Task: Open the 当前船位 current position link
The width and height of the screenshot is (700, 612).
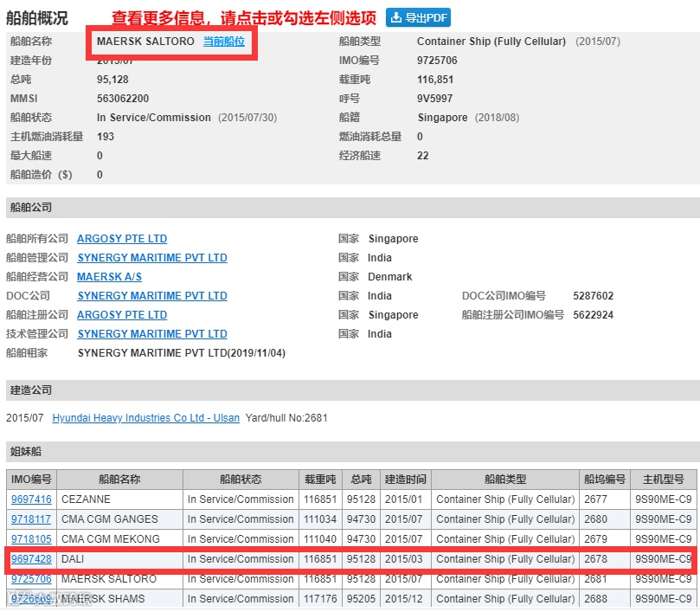Action: (223, 42)
